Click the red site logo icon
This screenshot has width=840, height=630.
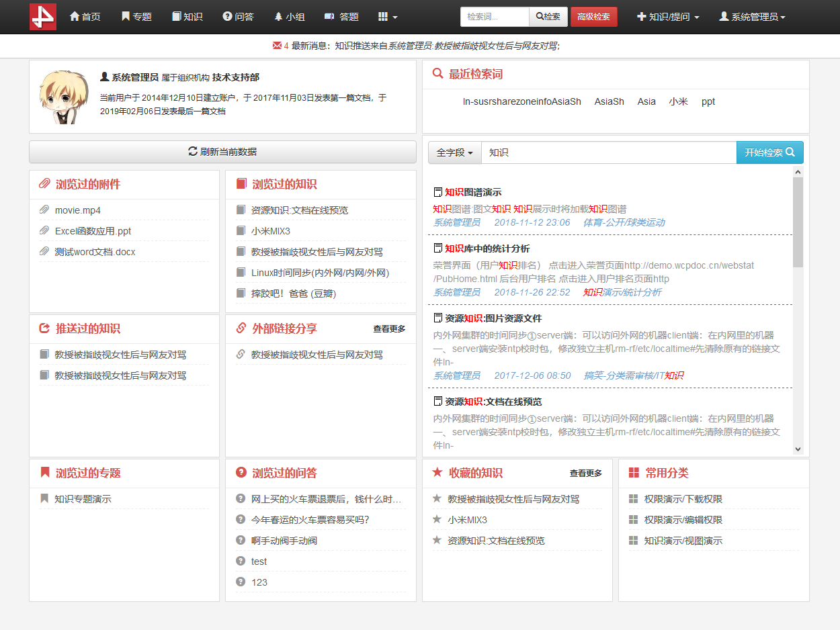[x=43, y=17]
